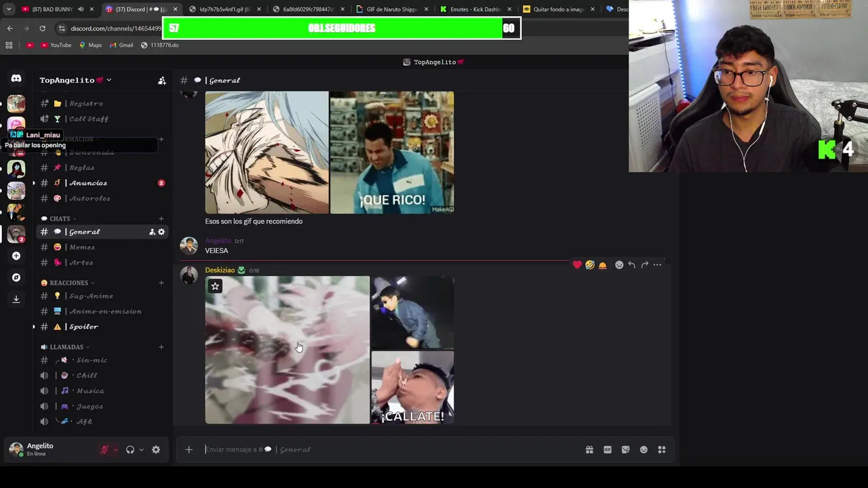868x488 pixels.
Task: Collapse CHATS category
Action: click(x=59, y=219)
